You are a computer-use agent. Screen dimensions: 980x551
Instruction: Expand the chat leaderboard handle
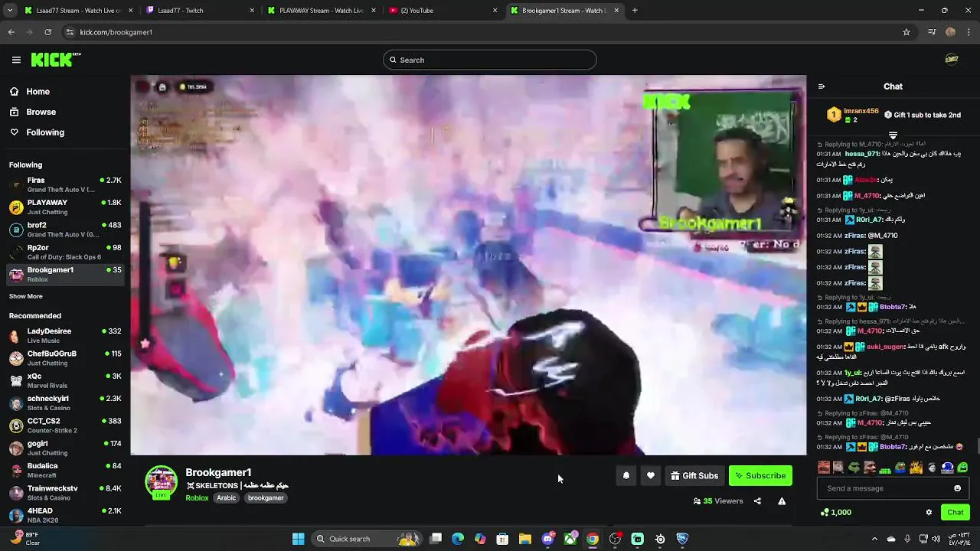tap(893, 135)
